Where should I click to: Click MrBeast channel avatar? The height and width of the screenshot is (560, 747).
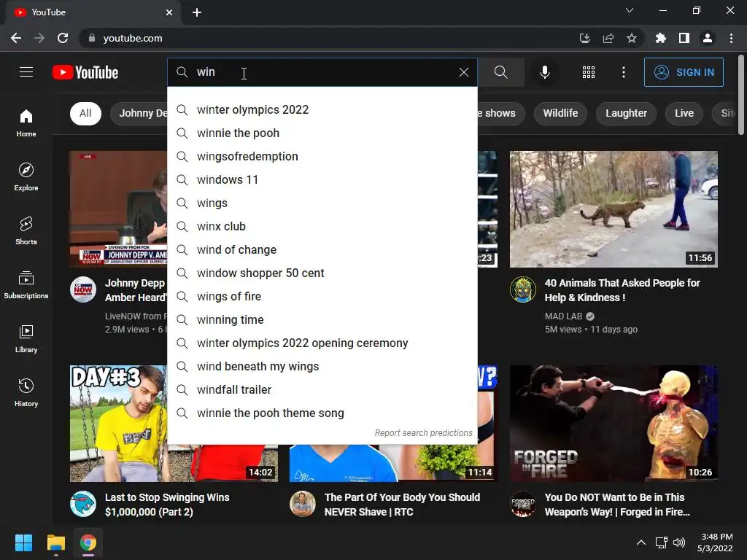83,504
